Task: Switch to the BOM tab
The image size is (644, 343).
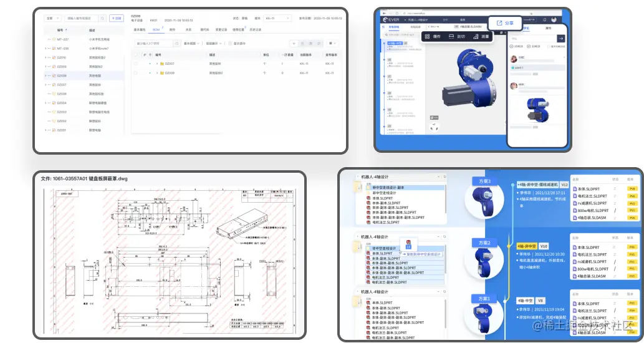Action: coord(156,29)
